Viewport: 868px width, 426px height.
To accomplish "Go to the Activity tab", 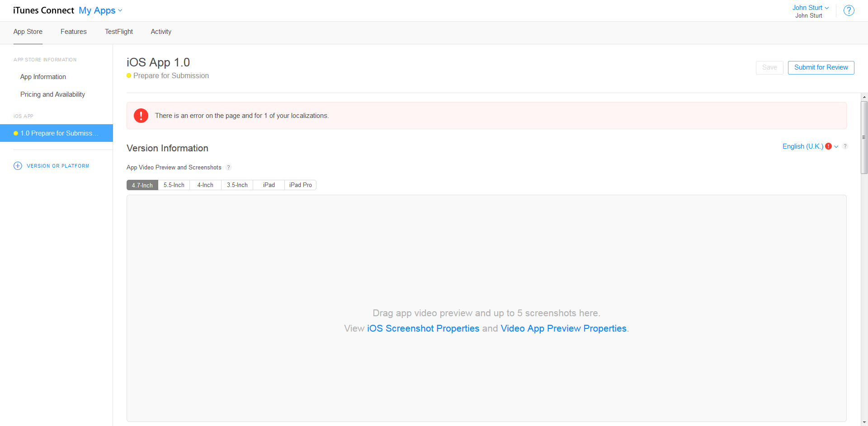I will (161, 32).
